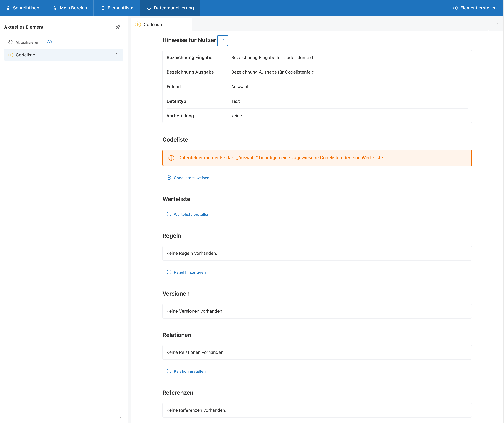Click the home icon for Schreibtisch
504x423 pixels.
(x=8, y=8)
